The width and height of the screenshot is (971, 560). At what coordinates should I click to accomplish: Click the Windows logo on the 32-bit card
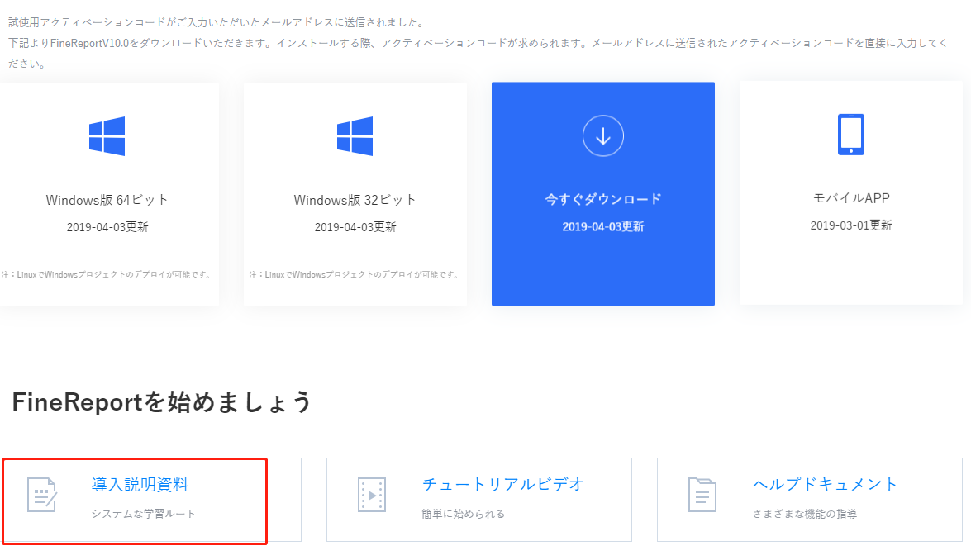(x=355, y=135)
